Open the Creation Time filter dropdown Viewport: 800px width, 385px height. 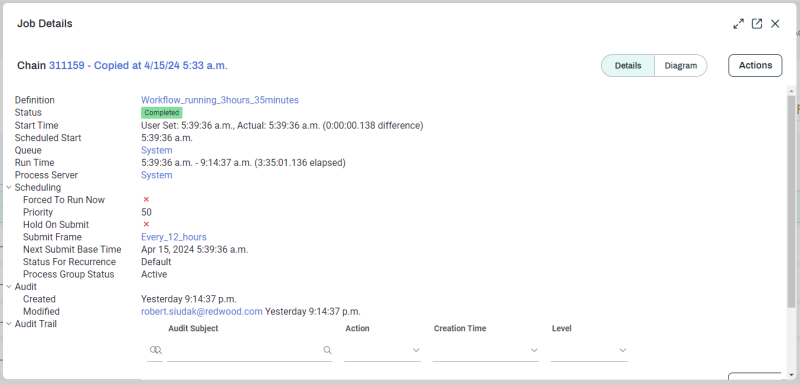pyautogui.click(x=486, y=350)
